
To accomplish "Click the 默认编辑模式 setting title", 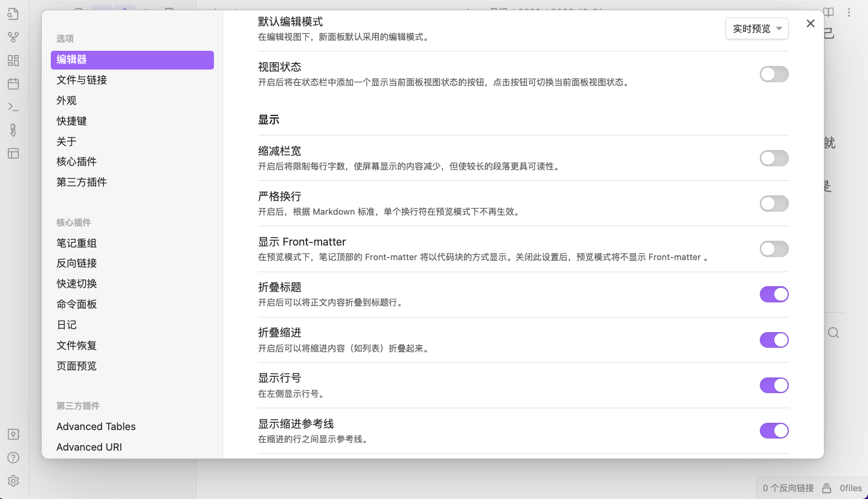I will 291,22.
